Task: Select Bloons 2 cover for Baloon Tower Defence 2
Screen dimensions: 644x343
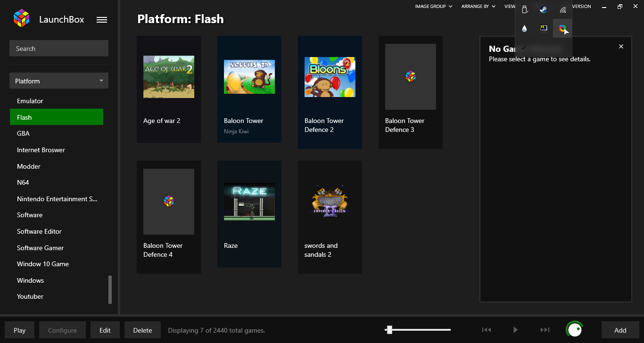Action: pos(330,77)
